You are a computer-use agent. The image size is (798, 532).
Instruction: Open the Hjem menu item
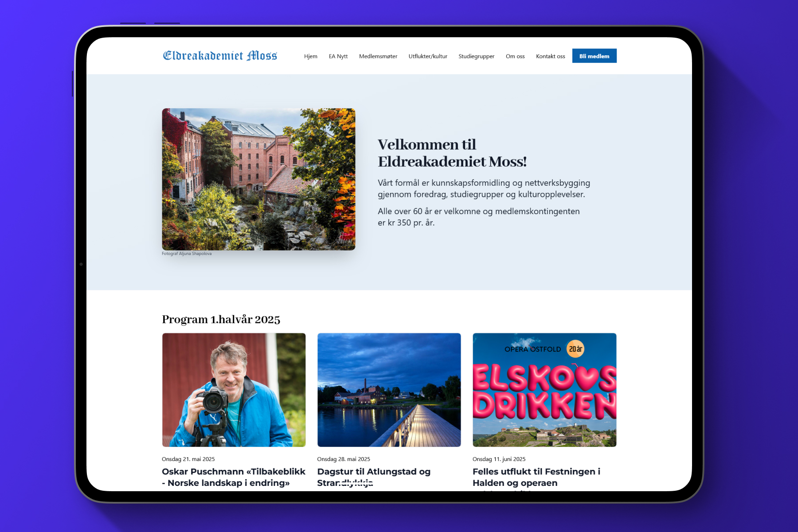tap(311, 56)
